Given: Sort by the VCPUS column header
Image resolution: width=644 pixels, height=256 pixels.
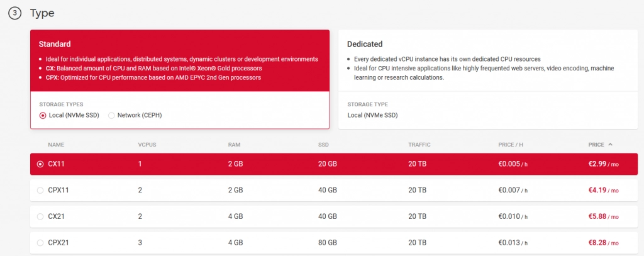Looking at the screenshot, I should click(x=147, y=145).
